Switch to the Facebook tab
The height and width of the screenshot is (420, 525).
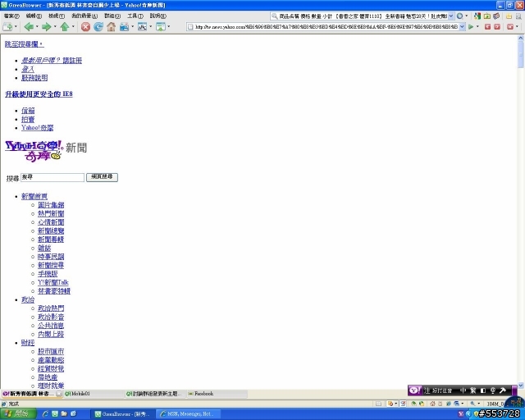pos(217,394)
